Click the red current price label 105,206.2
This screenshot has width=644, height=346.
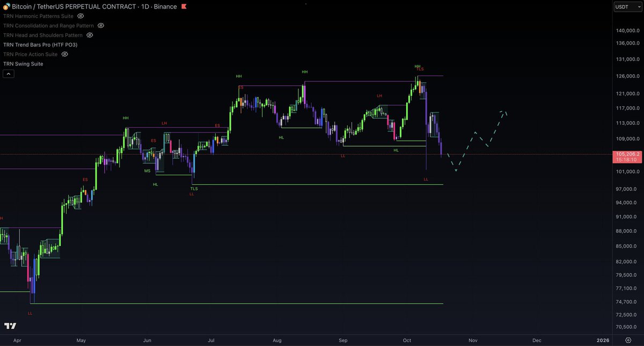click(627, 154)
